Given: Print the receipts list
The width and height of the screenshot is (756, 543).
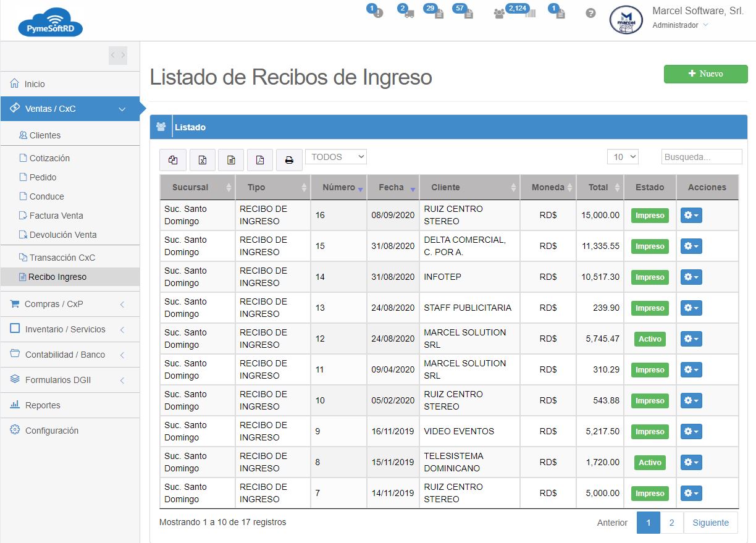Looking at the screenshot, I should tap(288, 160).
